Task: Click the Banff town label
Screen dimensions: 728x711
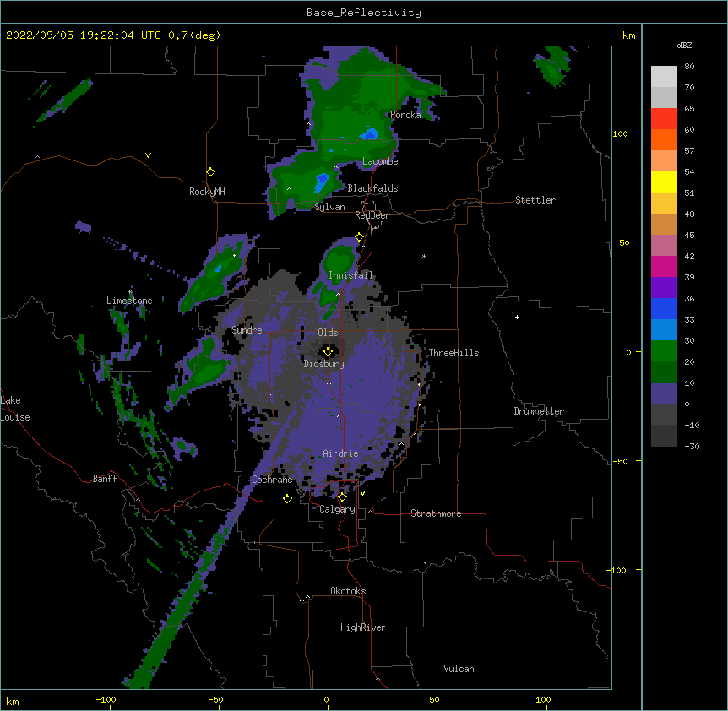Action: [105, 479]
